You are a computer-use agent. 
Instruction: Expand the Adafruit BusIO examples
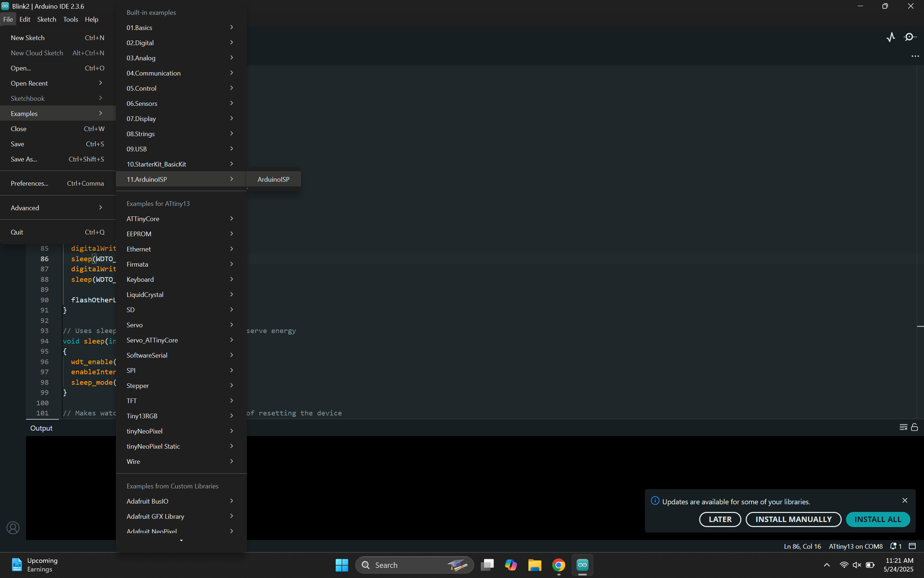(181, 501)
